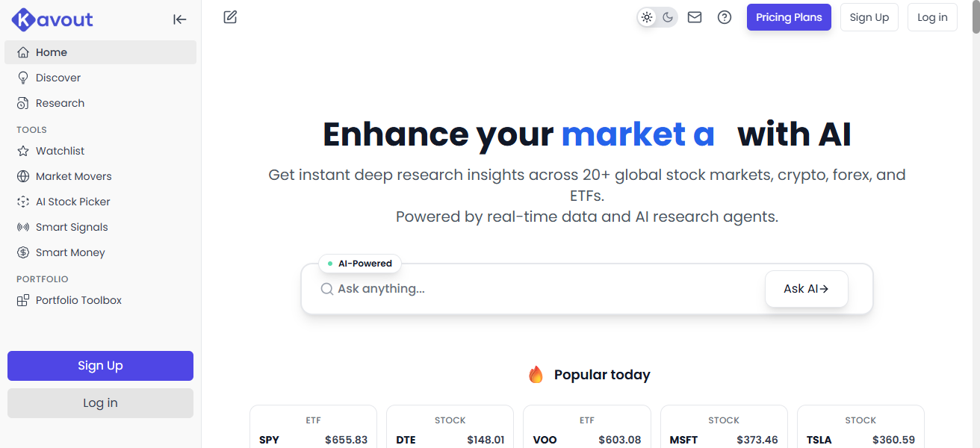This screenshot has height=448, width=980.
Task: Open Portfolio Toolbox
Action: tap(78, 300)
